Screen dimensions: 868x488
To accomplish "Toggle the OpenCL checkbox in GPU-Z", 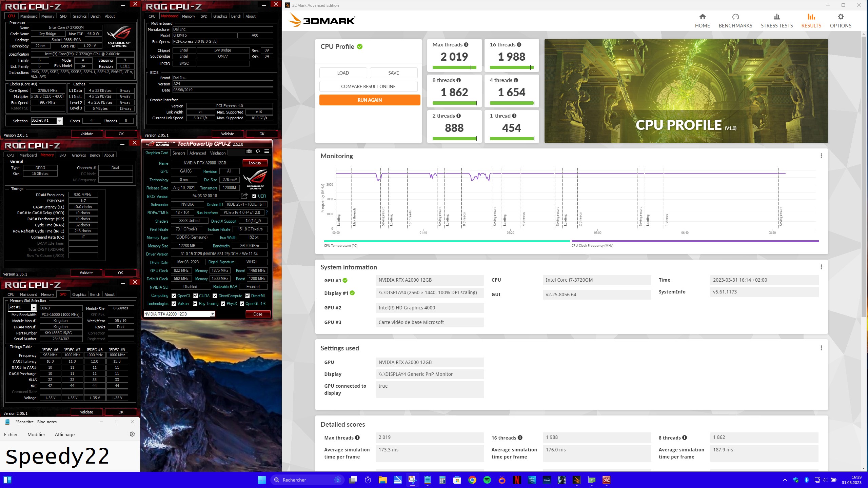I will click(x=174, y=296).
